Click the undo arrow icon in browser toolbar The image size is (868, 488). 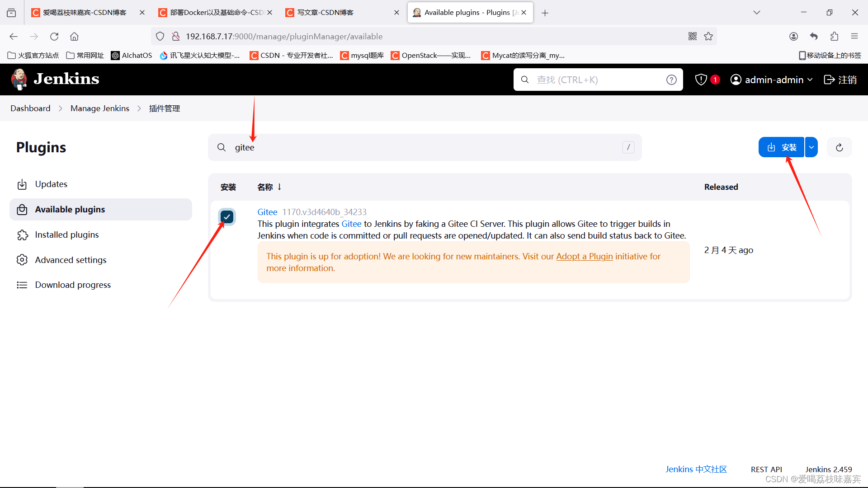[814, 36]
